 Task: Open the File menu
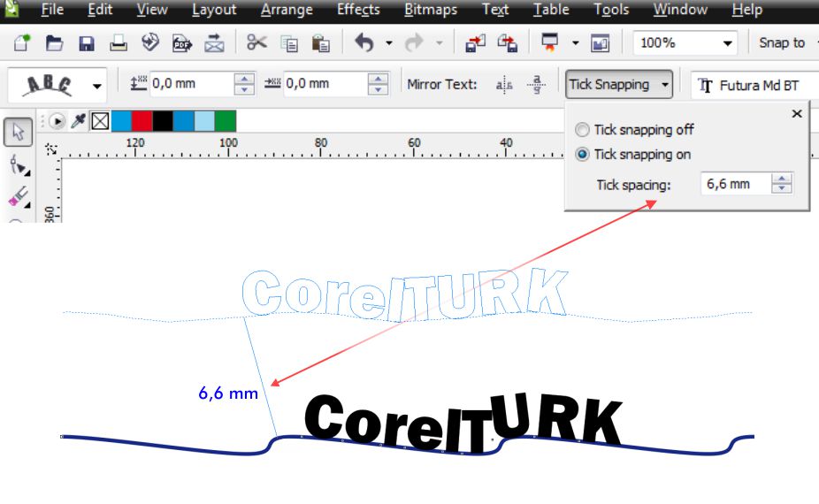[52, 10]
